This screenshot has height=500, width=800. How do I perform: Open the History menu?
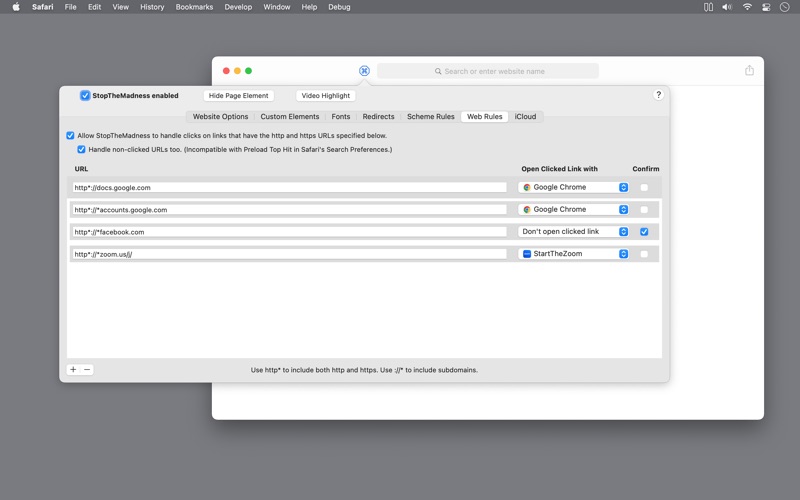[152, 7]
